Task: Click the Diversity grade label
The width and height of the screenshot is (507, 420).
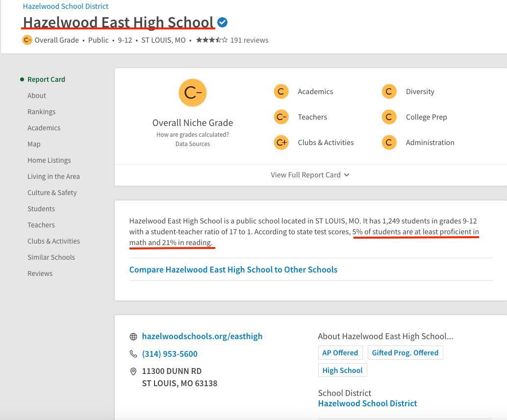Action: coord(420,92)
